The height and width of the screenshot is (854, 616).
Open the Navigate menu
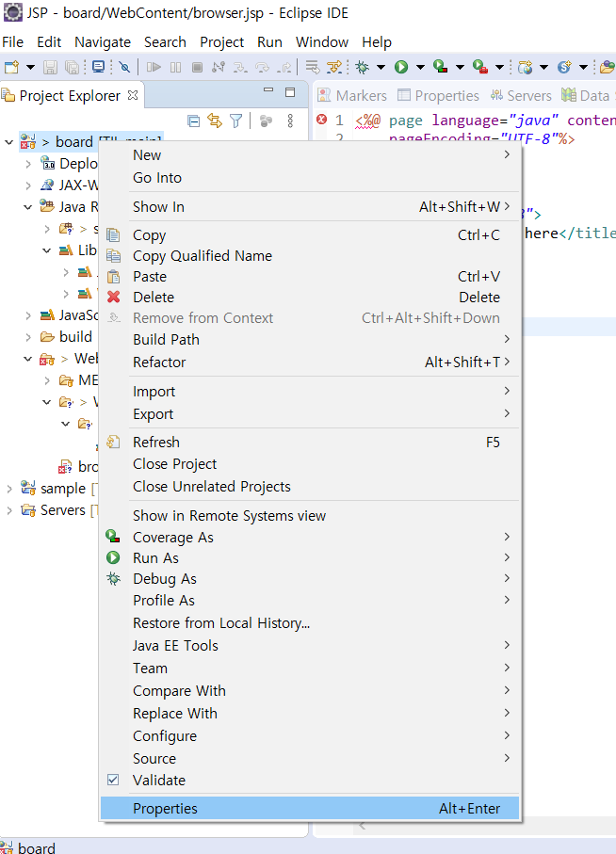(103, 42)
